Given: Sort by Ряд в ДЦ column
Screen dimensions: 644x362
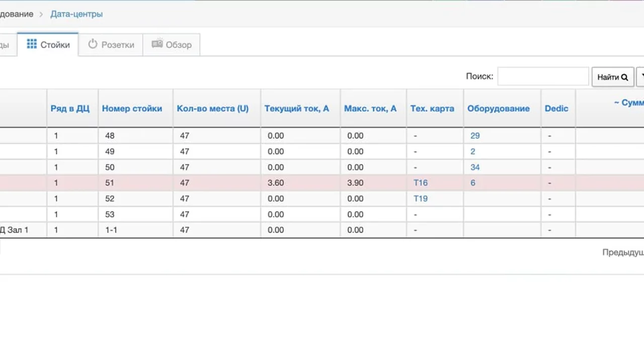Looking at the screenshot, I should (x=70, y=108).
